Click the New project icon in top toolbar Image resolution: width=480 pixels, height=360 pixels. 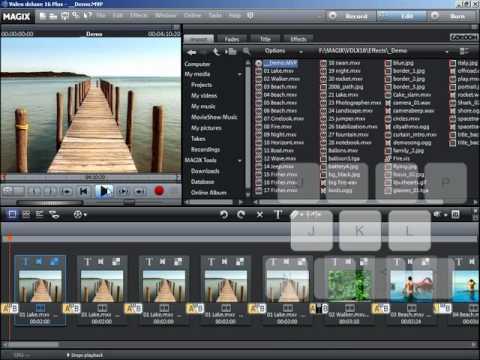pyautogui.click(x=43, y=16)
